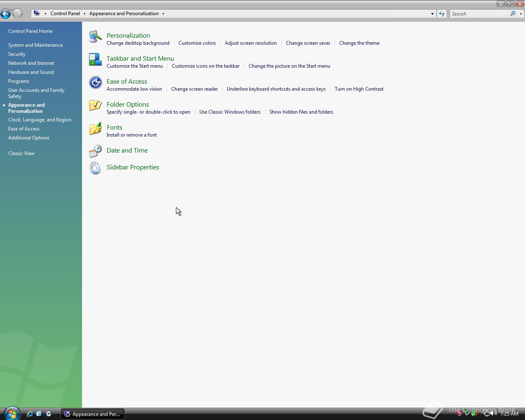Open the Personalization heading link

click(128, 36)
